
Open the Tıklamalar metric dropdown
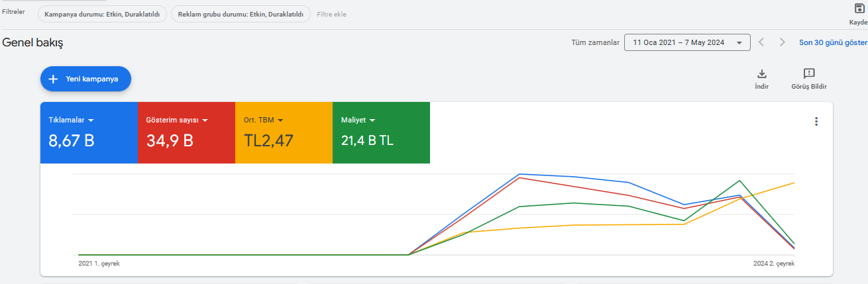72,120
